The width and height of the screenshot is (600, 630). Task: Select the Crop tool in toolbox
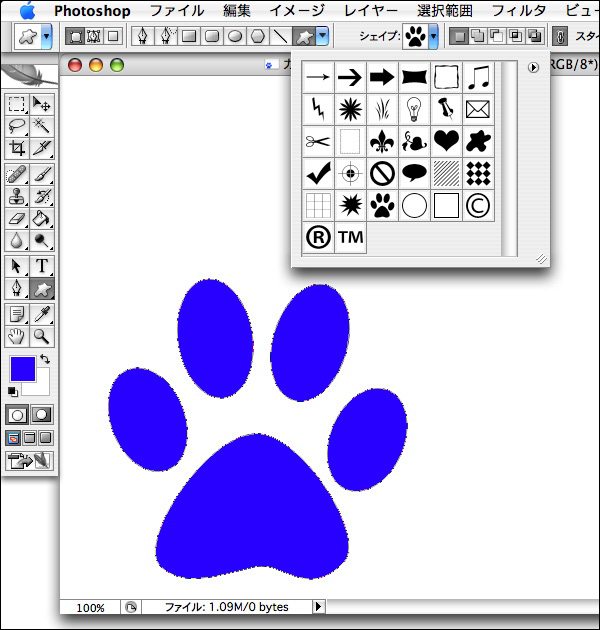coord(17,149)
